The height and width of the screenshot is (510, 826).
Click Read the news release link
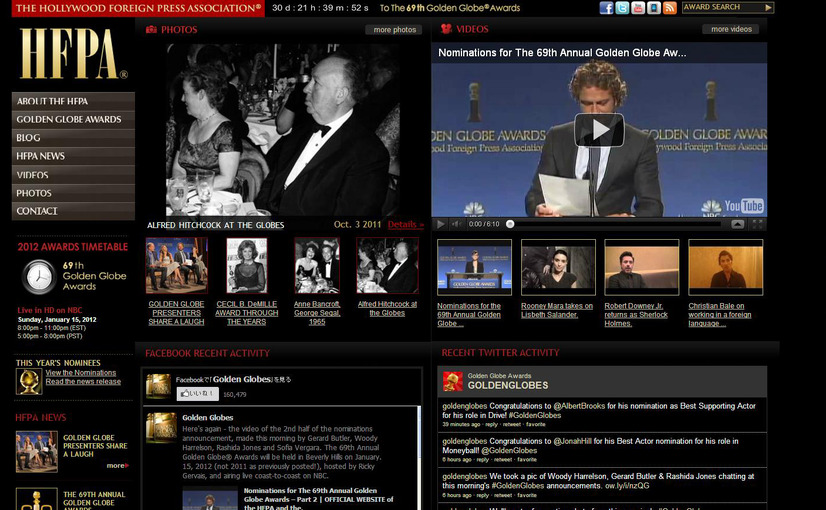coord(83,381)
